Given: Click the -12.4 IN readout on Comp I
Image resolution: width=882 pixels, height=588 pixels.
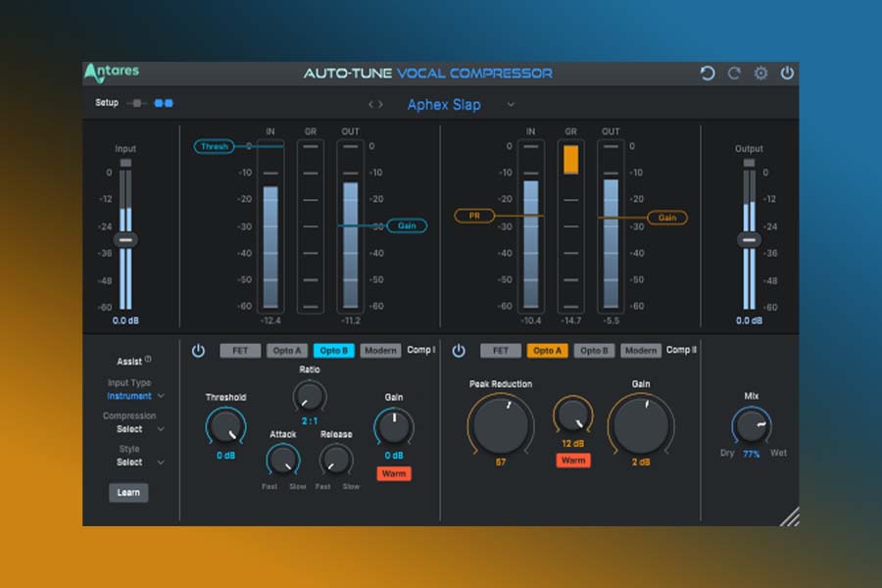Looking at the screenshot, I should [270, 320].
